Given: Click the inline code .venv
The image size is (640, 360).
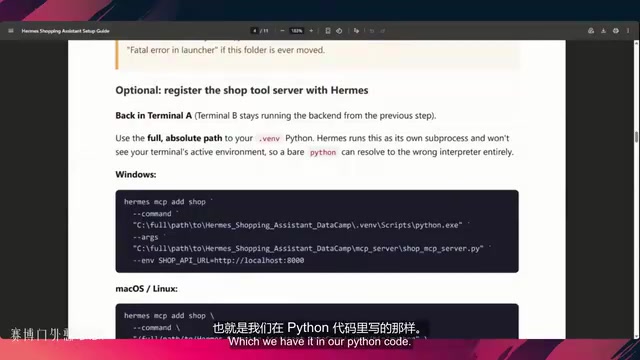Looking at the screenshot, I should 269,138.
